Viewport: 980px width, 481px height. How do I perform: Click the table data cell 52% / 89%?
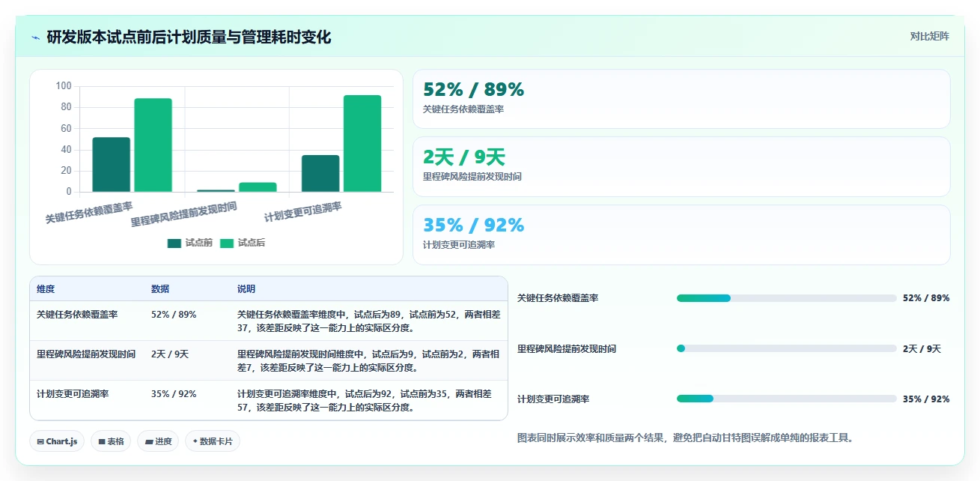[x=174, y=315]
